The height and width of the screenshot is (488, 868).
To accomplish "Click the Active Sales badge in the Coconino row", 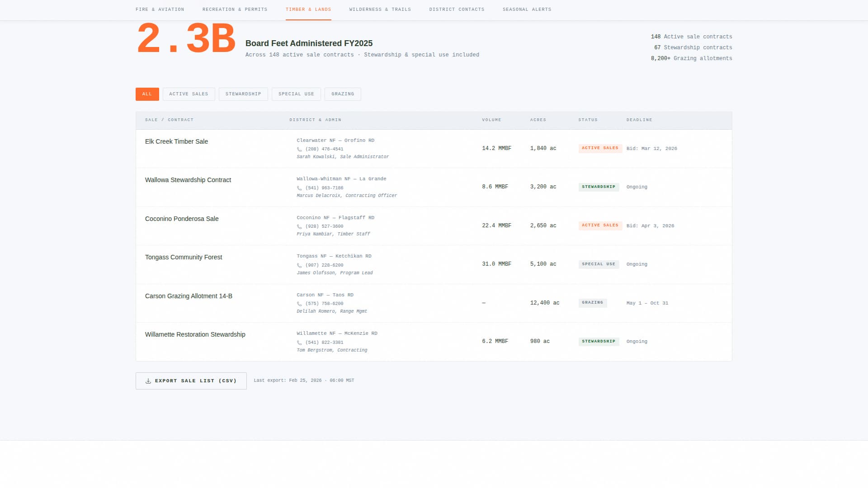I will 600,225.
